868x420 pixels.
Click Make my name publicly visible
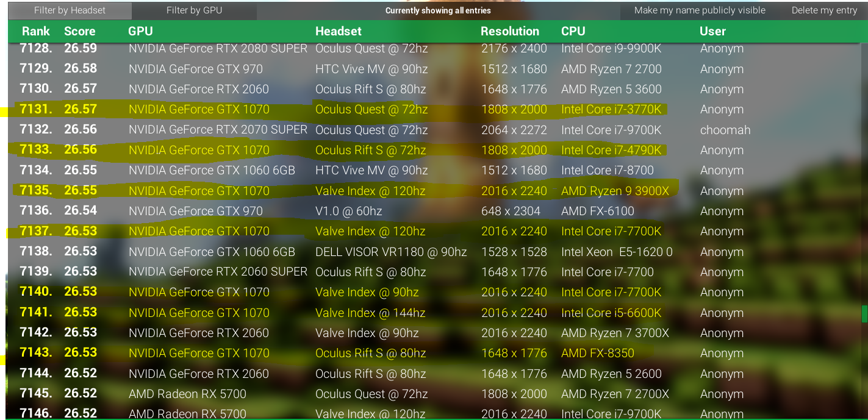[x=700, y=10]
